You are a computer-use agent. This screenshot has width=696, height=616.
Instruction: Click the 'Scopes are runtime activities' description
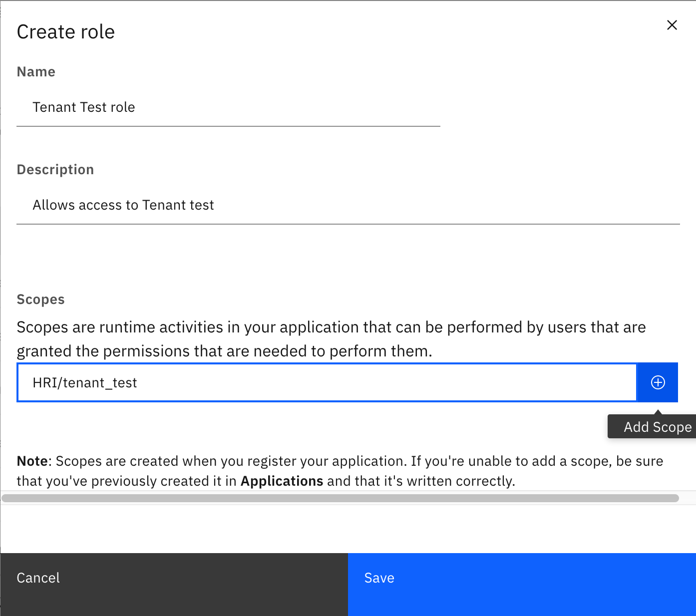(x=332, y=339)
